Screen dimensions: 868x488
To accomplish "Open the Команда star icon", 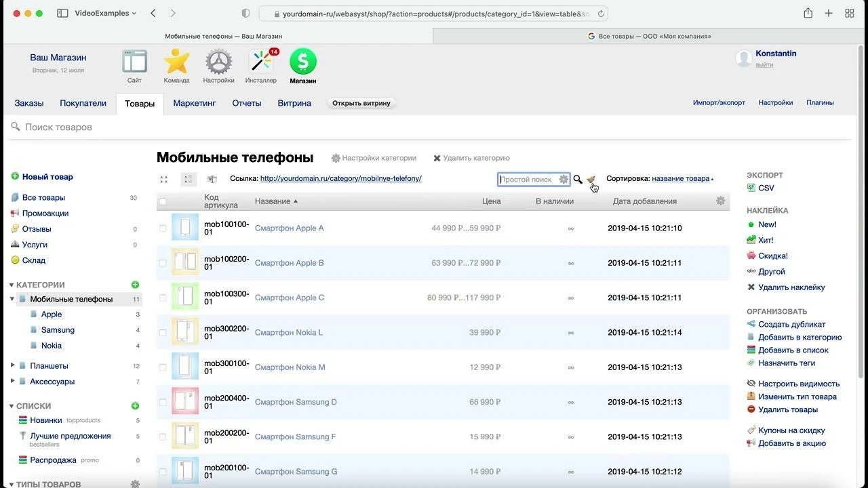I will [176, 62].
